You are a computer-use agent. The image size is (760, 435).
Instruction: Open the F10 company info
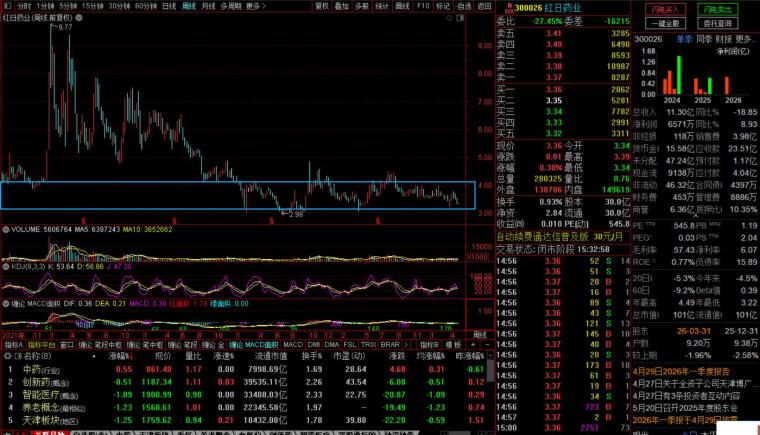tap(423, 6)
